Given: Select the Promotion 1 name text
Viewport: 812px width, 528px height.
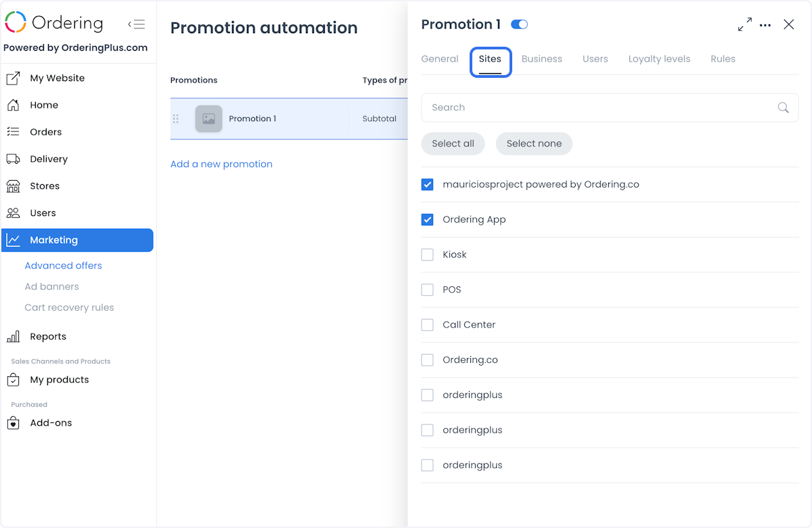Looking at the screenshot, I should tap(252, 118).
